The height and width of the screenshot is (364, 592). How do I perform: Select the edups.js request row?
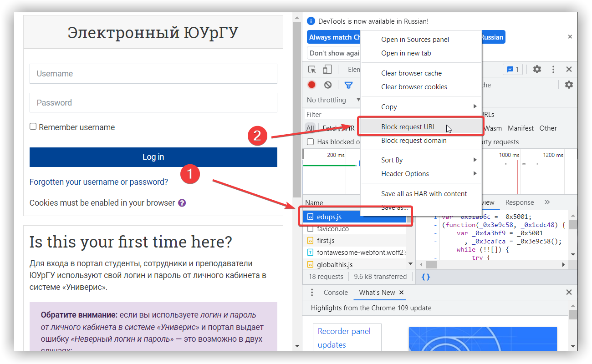[x=354, y=217]
